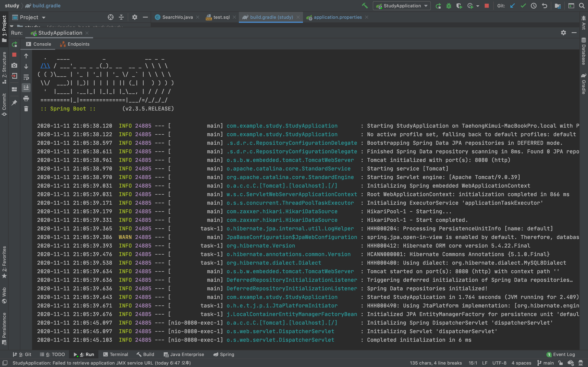Open the application.properties editor tab
588x367 pixels.
click(x=337, y=17)
